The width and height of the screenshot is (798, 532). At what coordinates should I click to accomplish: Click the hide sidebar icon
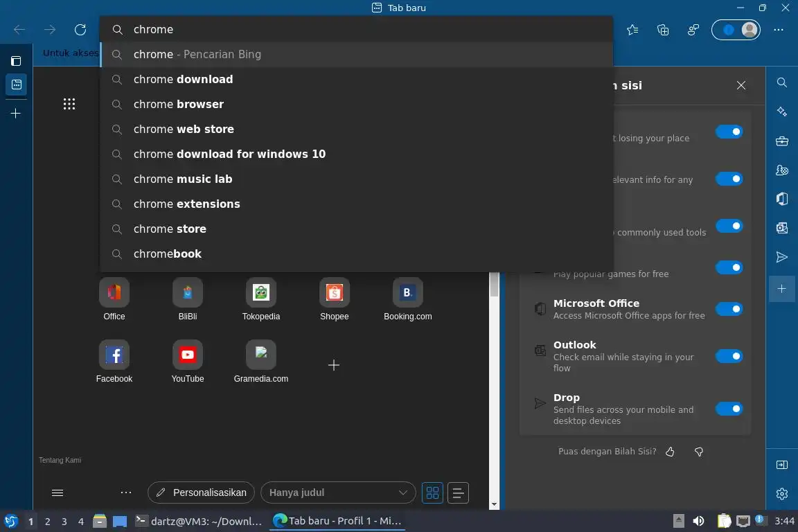point(781,465)
